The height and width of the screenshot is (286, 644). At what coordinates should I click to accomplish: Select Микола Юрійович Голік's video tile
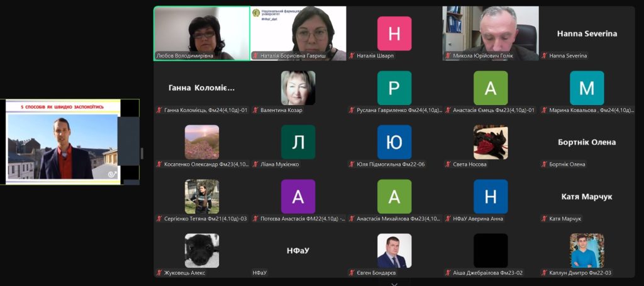491,33
